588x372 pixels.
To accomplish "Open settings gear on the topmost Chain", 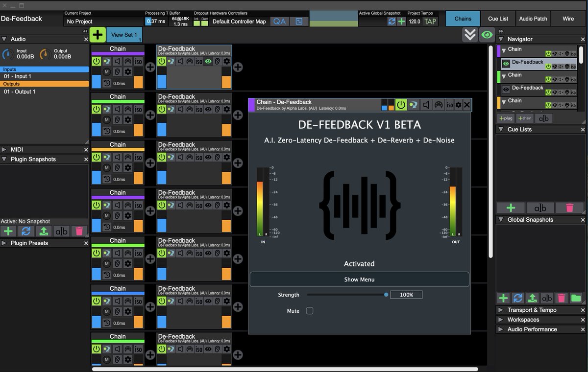I will (x=128, y=72).
